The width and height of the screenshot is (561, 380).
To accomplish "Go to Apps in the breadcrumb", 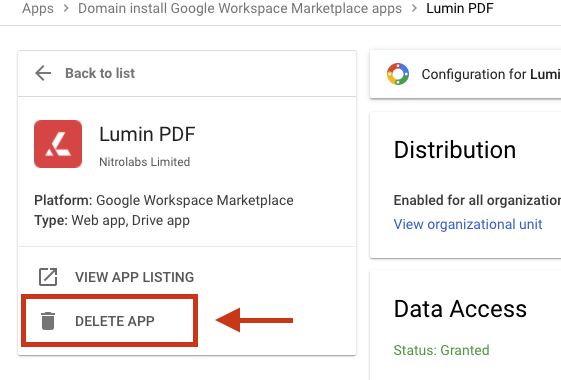I will coord(38,8).
